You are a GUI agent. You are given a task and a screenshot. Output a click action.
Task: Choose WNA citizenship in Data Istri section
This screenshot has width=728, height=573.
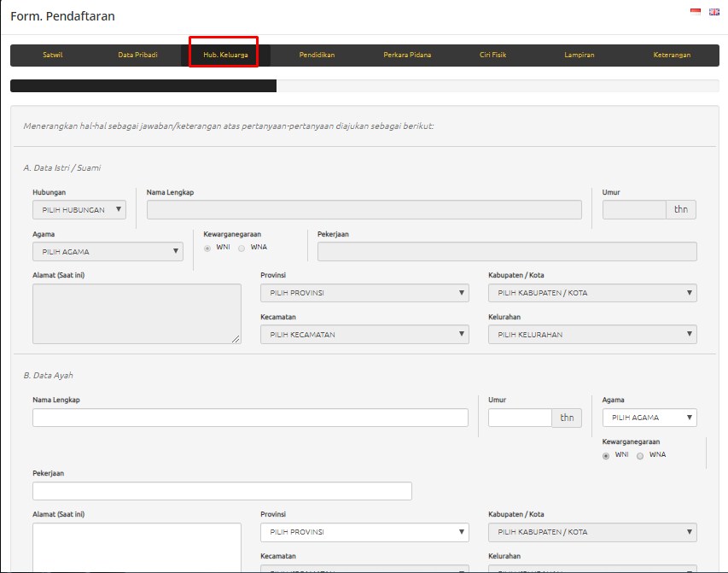(x=241, y=247)
